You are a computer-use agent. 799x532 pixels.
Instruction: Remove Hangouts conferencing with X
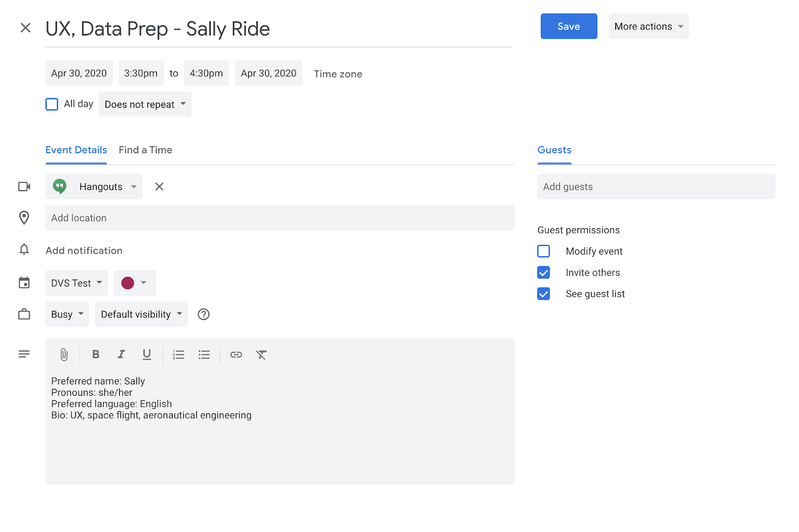tap(159, 187)
